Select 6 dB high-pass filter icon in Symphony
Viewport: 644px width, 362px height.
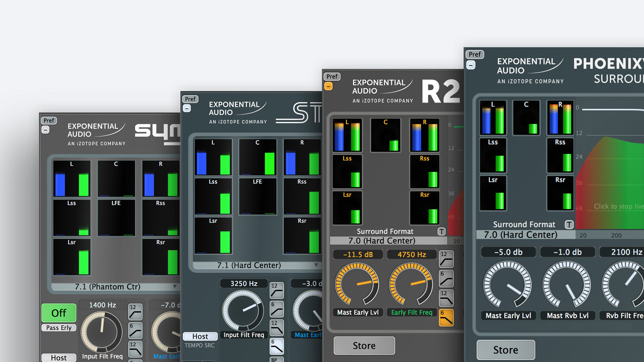point(135,331)
